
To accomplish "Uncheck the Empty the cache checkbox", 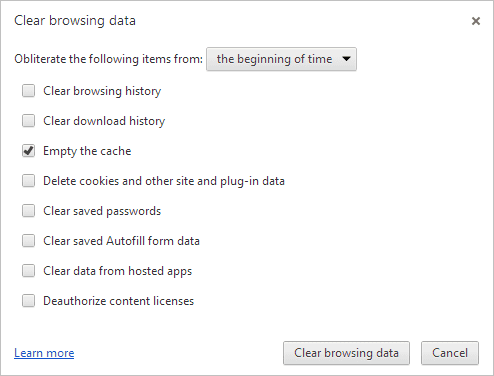I will click(x=28, y=151).
